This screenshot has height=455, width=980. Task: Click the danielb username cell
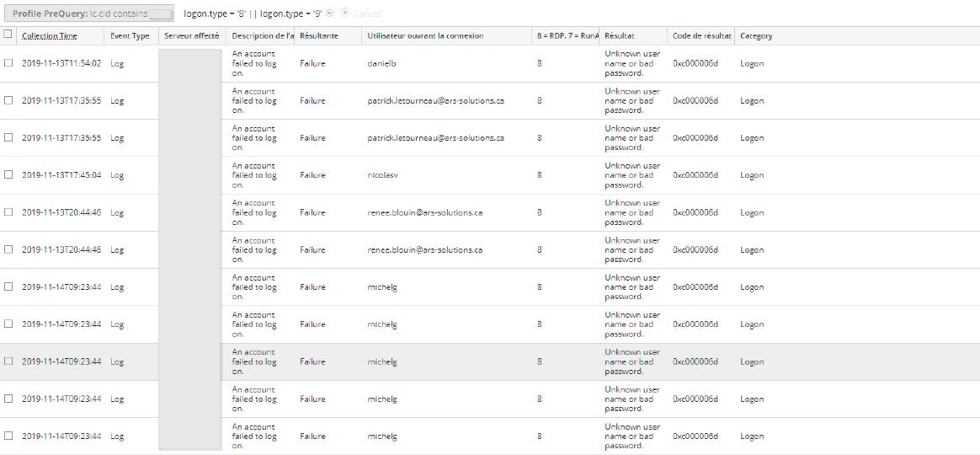coord(382,63)
